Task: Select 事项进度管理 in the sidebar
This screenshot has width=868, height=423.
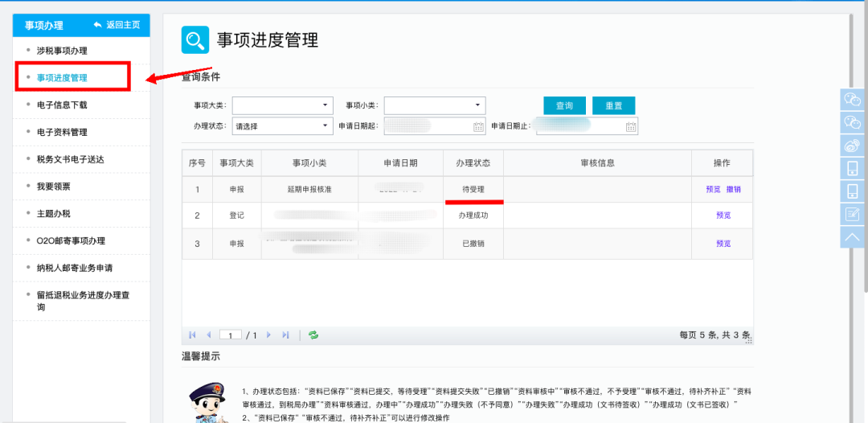Action: pos(62,77)
